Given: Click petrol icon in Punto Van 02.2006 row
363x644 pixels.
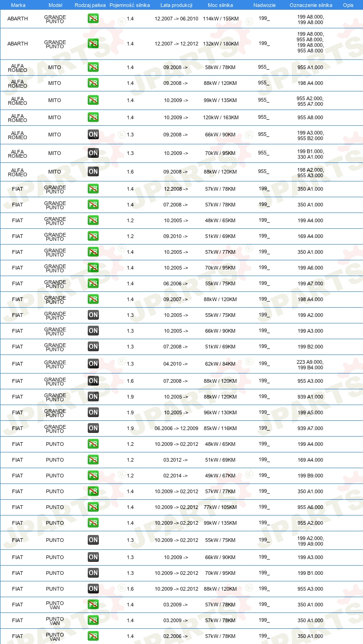Looking at the screenshot, I should 93,636.
